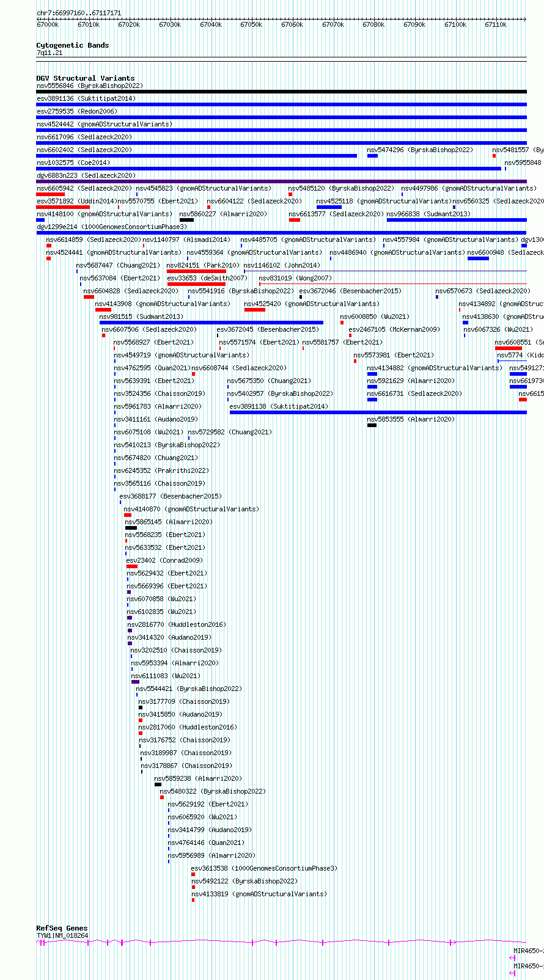544x980 pixels.
Task: Click variant esv2467105 (McKernan2009)
Action: point(394,329)
